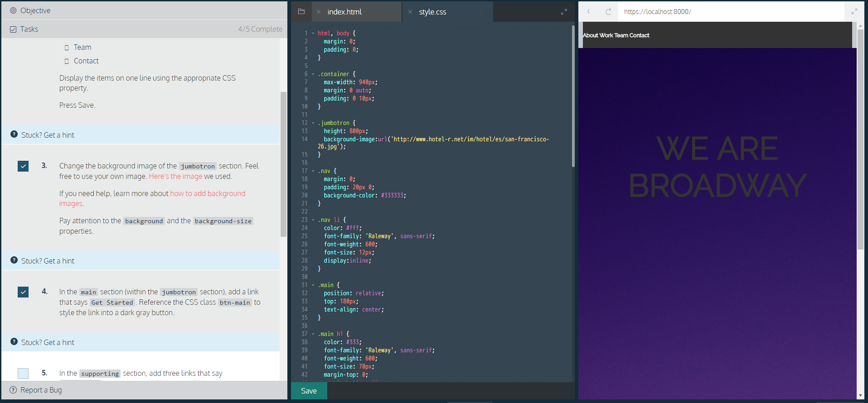Viewport: 868px width, 403px height.
Task: Toggle the task 3 checkbox
Action: pos(23,166)
